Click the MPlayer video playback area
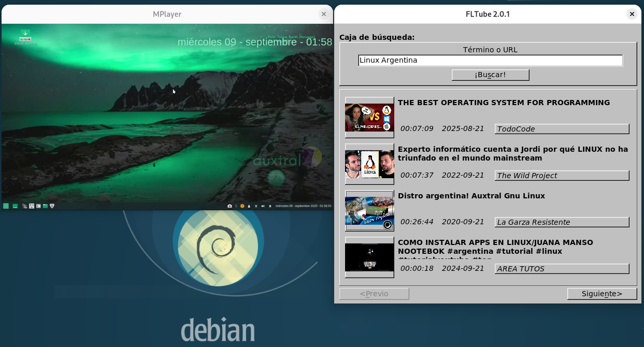Viewport: 644px width, 347px height. [167, 117]
